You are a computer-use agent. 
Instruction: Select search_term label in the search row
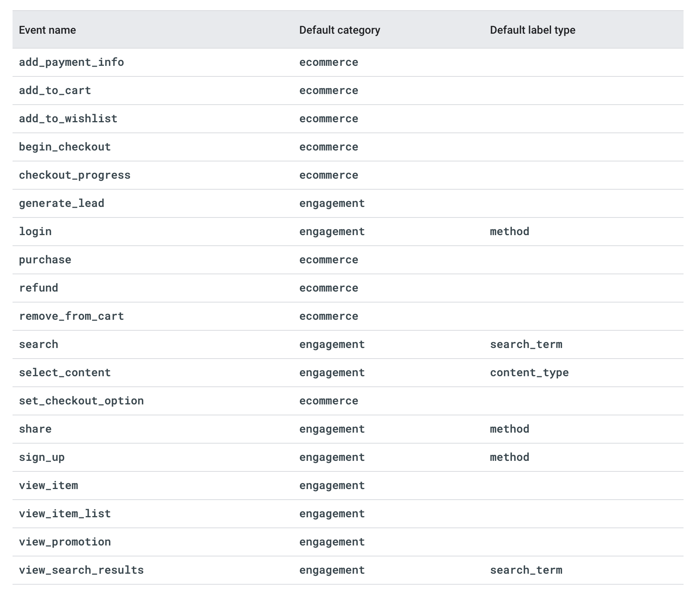click(526, 344)
